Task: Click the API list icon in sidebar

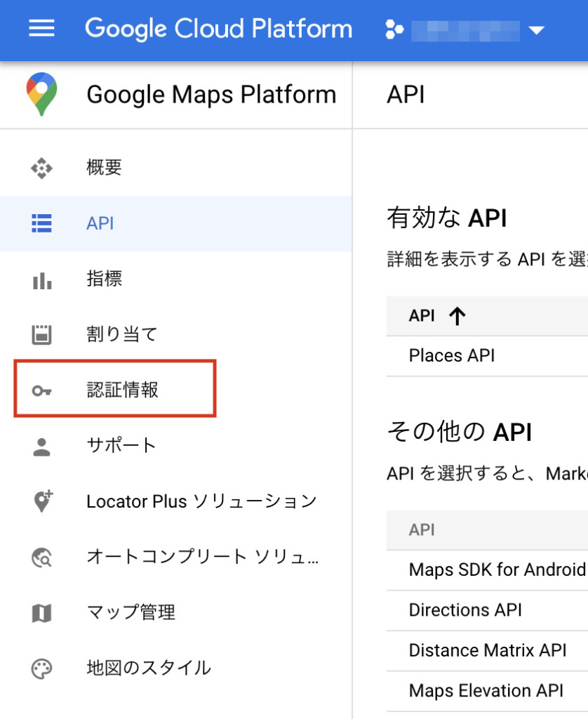Action: tap(41, 223)
